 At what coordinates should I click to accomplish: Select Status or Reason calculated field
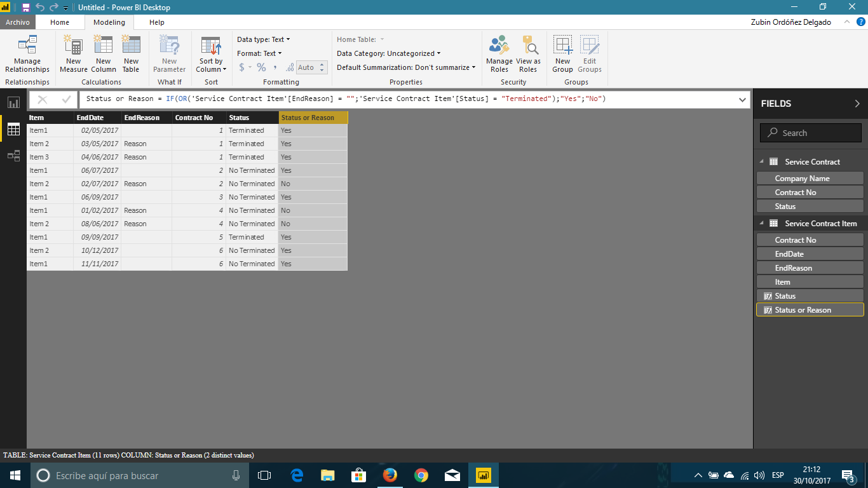(810, 310)
